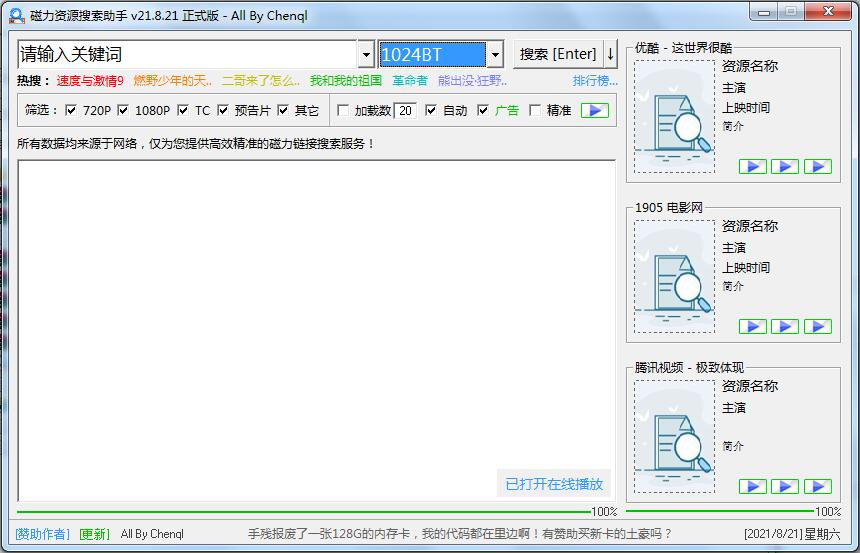Toggle the 自动 checkbox
Screen dimensions: 860x553
(431, 110)
